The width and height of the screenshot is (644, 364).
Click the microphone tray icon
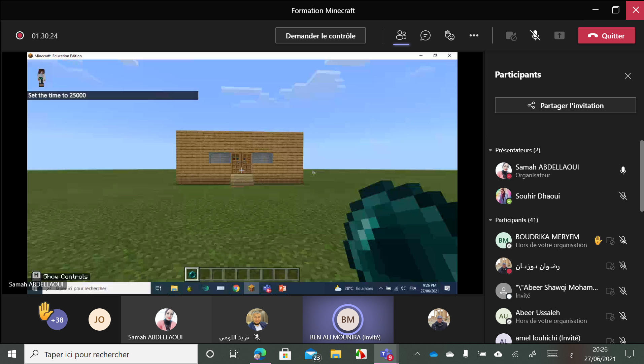click(x=466, y=354)
